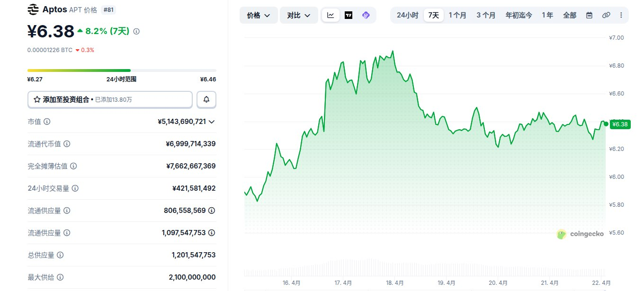Select the 1个月 time range
The width and height of the screenshot is (644, 291).
[x=457, y=15]
